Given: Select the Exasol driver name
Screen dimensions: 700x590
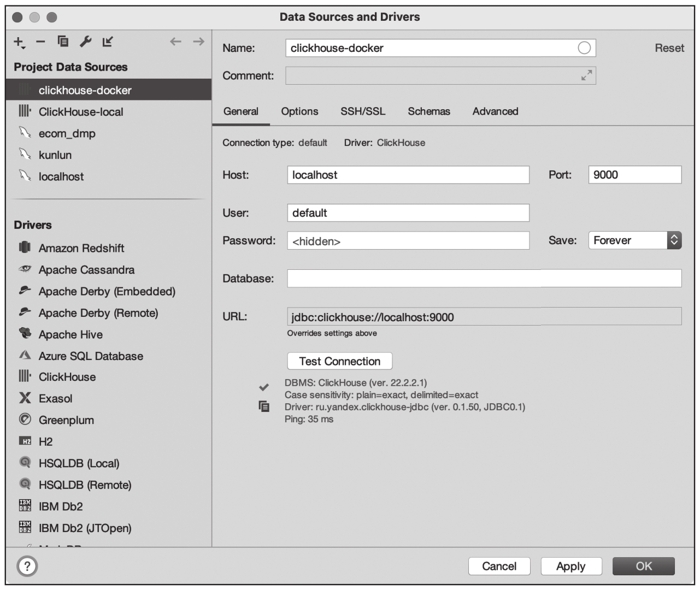Looking at the screenshot, I should coord(55,398).
